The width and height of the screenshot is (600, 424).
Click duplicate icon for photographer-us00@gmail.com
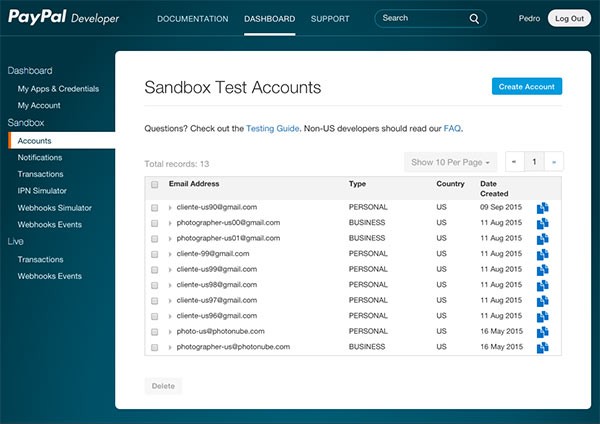tap(542, 223)
